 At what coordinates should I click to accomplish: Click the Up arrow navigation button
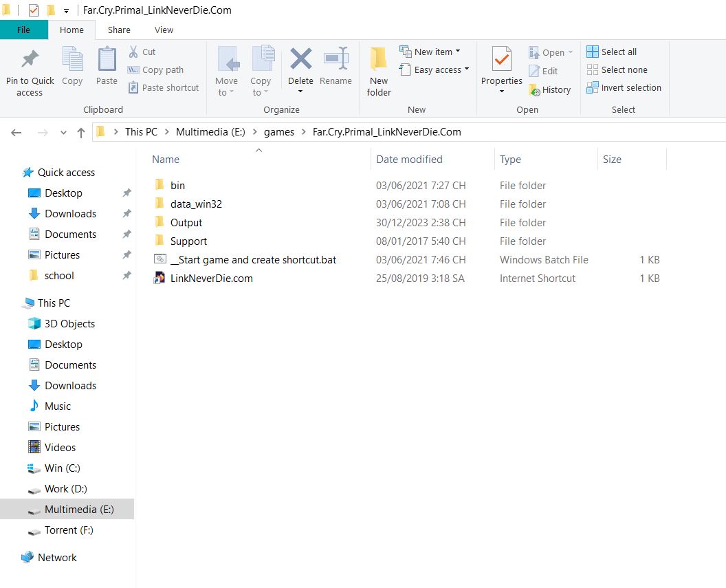pos(81,133)
